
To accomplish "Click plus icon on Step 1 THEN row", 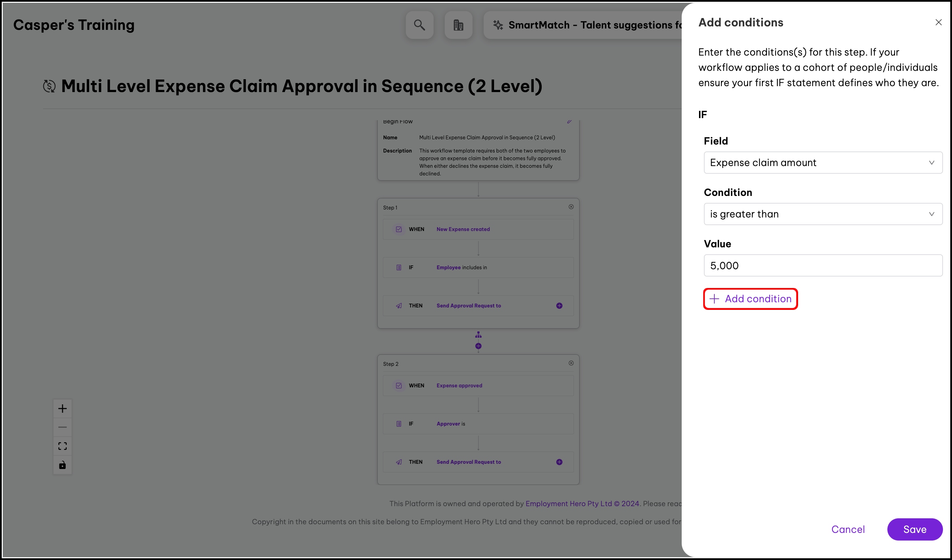I will [559, 306].
